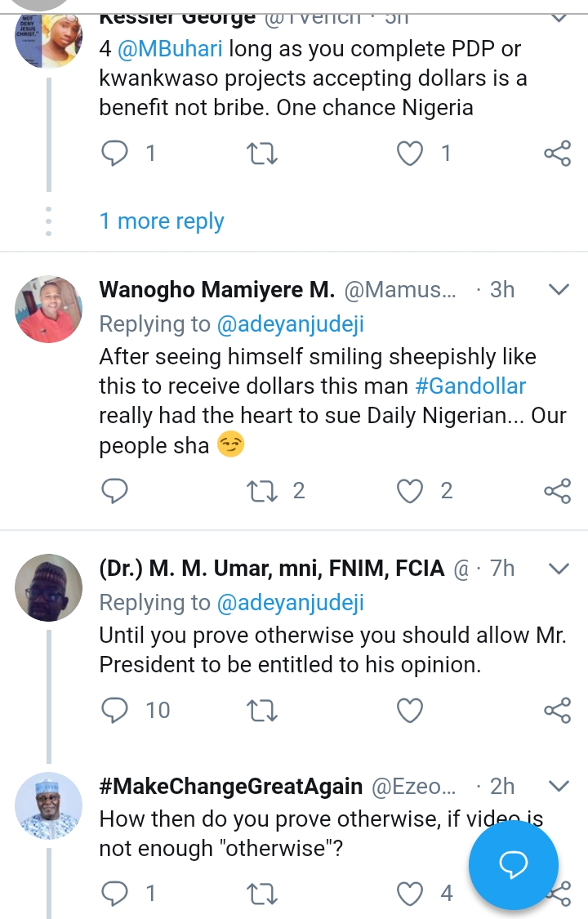Open Wanogho Mamiyere's tweet options chevron
This screenshot has width=588, height=919.
[x=557, y=289]
